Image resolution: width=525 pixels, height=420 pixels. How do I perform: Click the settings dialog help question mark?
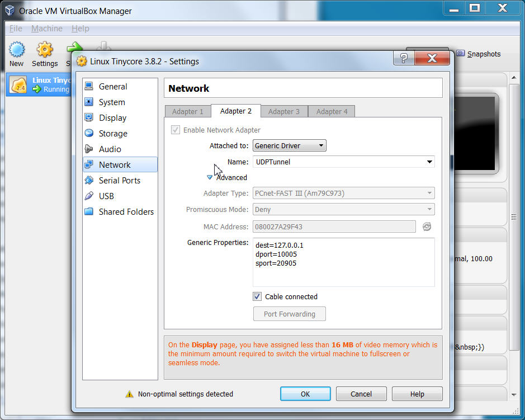click(x=404, y=58)
